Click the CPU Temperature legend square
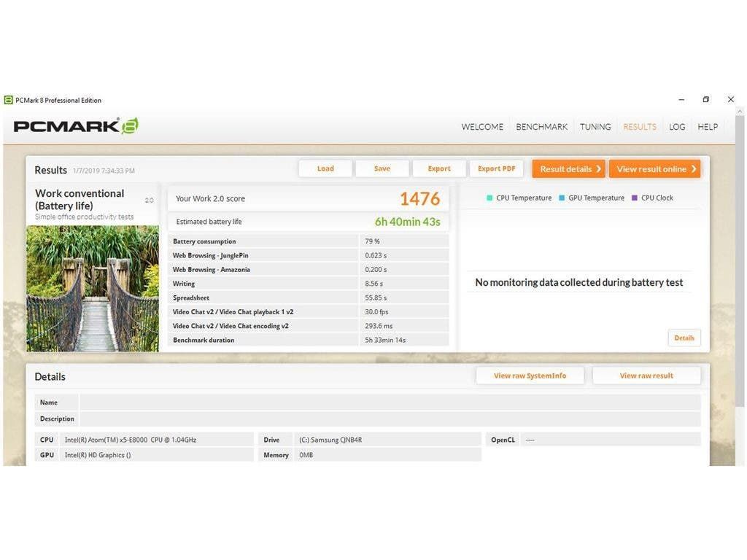The image size is (747, 560). (489, 198)
